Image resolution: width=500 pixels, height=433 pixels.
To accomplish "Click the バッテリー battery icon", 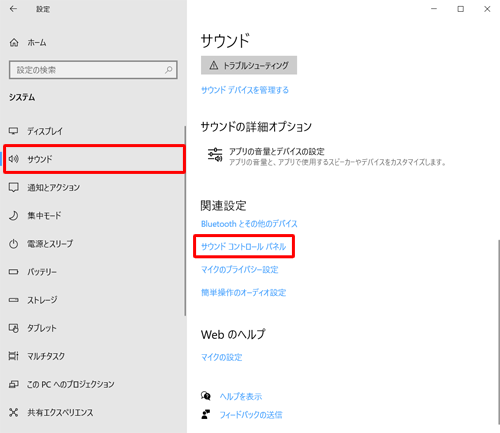I will pos(13,272).
